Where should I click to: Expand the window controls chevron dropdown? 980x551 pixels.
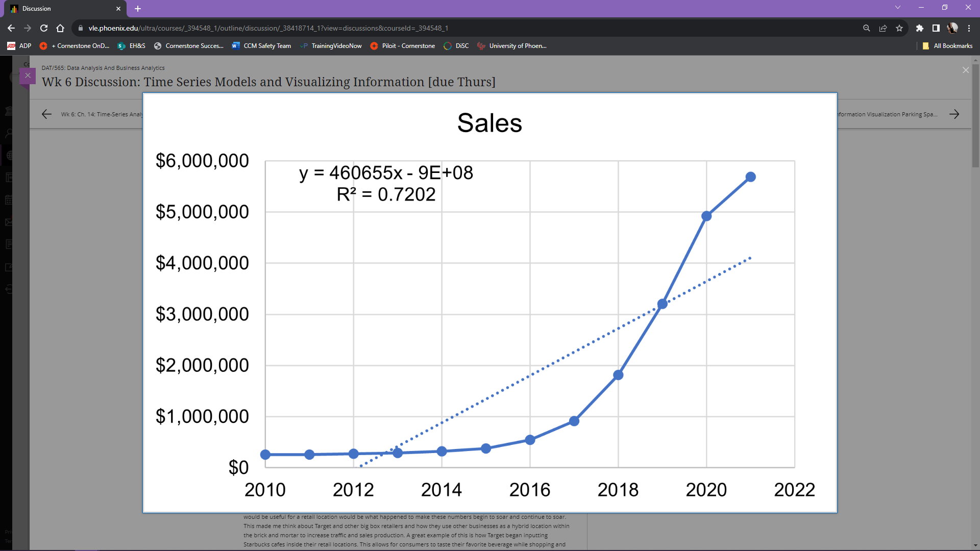897,7
